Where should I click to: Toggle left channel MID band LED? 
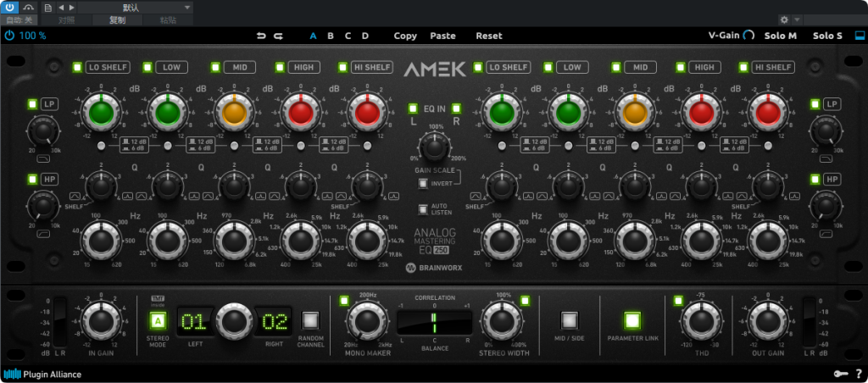click(216, 68)
